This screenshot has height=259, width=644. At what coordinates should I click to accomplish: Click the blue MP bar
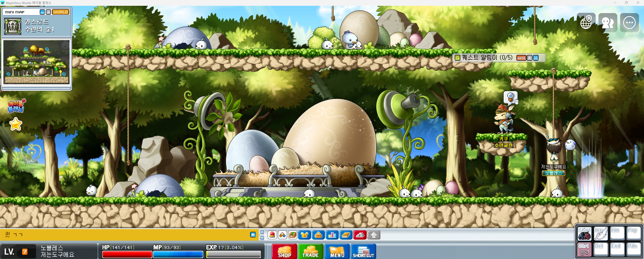pyautogui.click(x=178, y=254)
